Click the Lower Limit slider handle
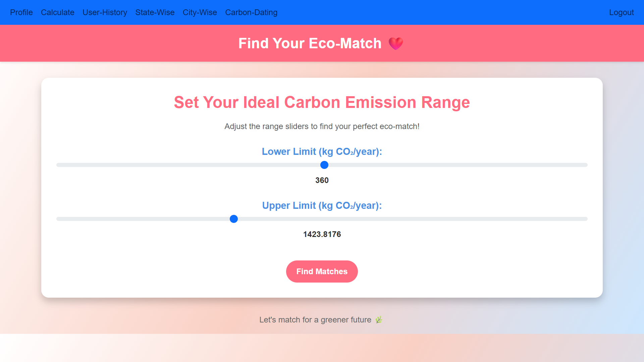 point(324,165)
